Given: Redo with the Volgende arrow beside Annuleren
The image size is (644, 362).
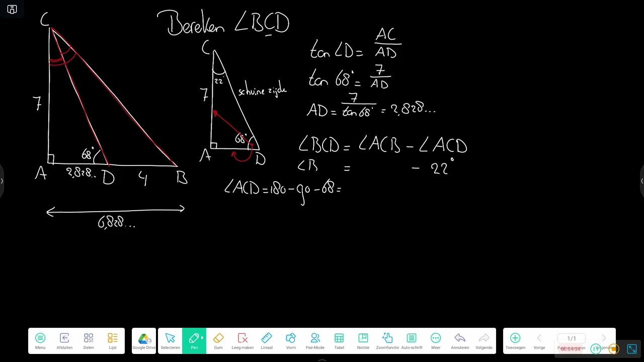Looking at the screenshot, I should coord(484,341).
